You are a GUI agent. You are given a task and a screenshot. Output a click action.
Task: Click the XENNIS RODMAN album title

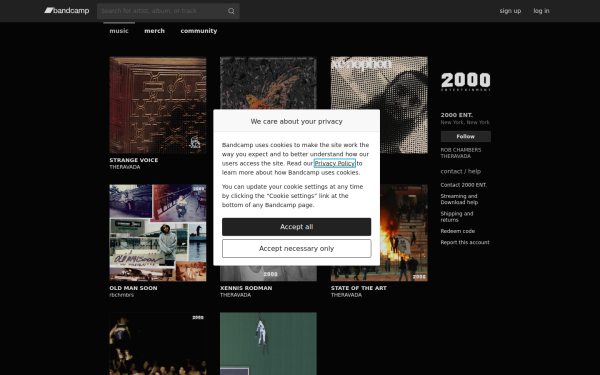246,288
